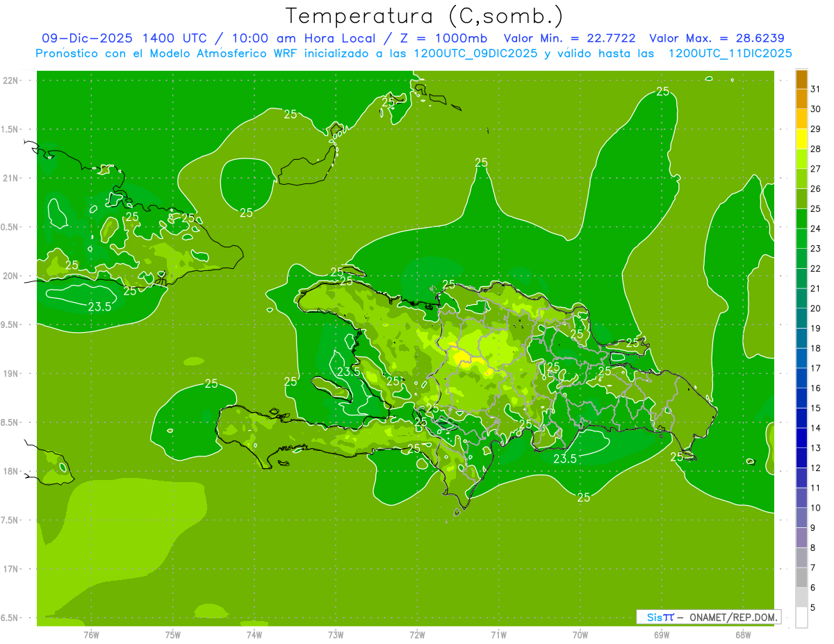Click the '31' colorbar label
Viewport: 834px width, 644px height.
816,89
